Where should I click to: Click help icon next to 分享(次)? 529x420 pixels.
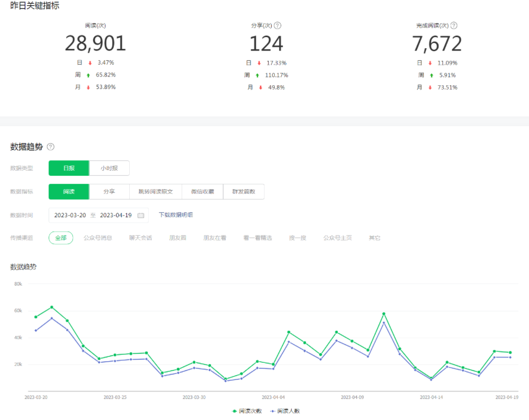[277, 25]
